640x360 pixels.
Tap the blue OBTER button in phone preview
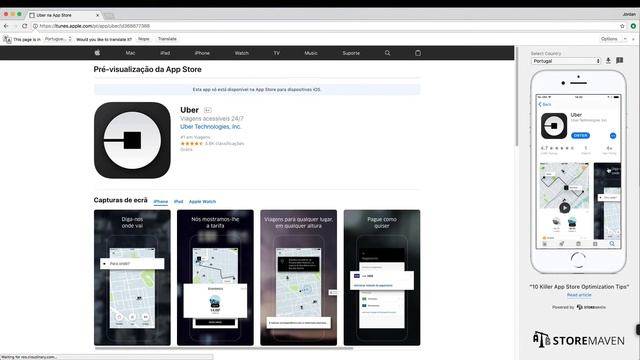coord(580,135)
